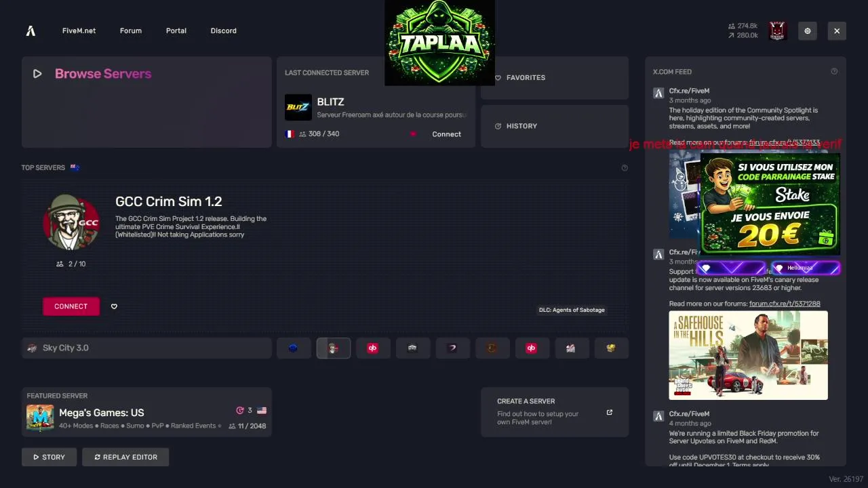Click the clock icon next to HISTORY
The width and height of the screenshot is (868, 488).
[x=498, y=126]
